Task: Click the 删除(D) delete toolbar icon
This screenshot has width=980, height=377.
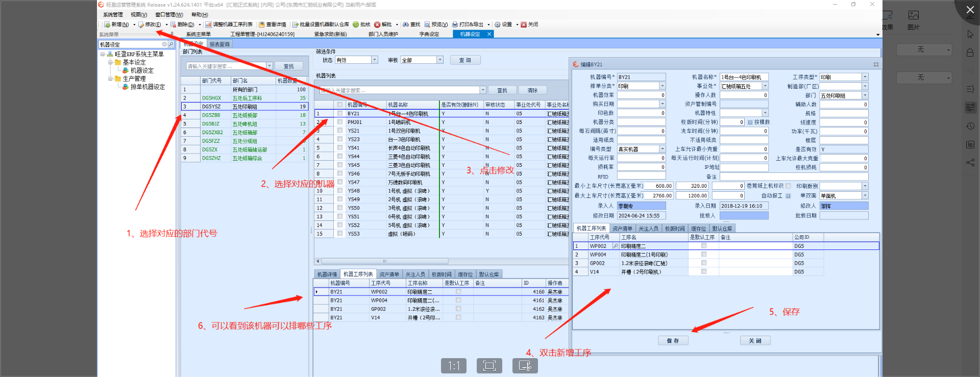Action: [x=174, y=24]
